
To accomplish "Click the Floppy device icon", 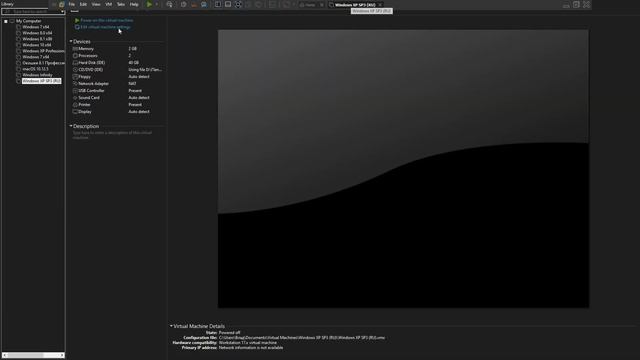I will click(75, 77).
